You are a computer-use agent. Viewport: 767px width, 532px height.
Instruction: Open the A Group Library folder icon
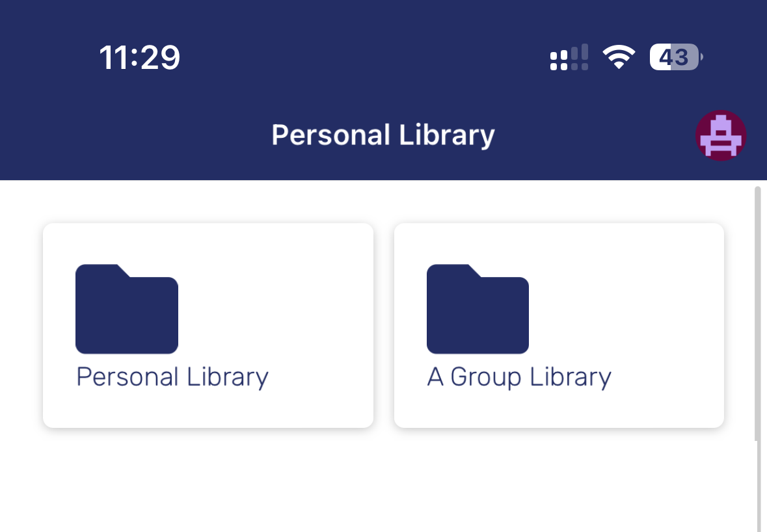coord(478,309)
